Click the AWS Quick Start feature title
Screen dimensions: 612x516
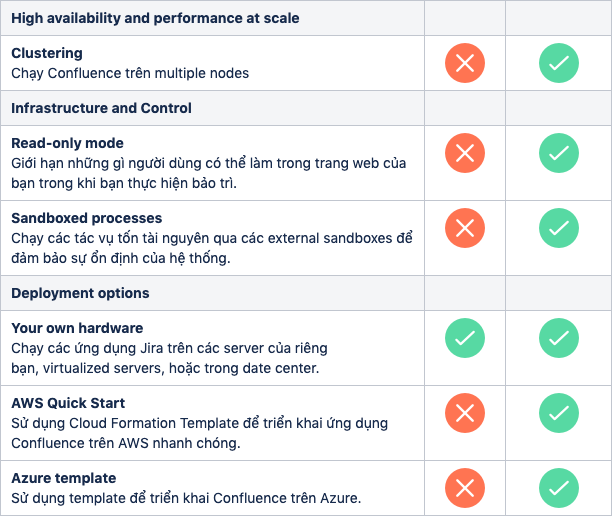point(68,403)
